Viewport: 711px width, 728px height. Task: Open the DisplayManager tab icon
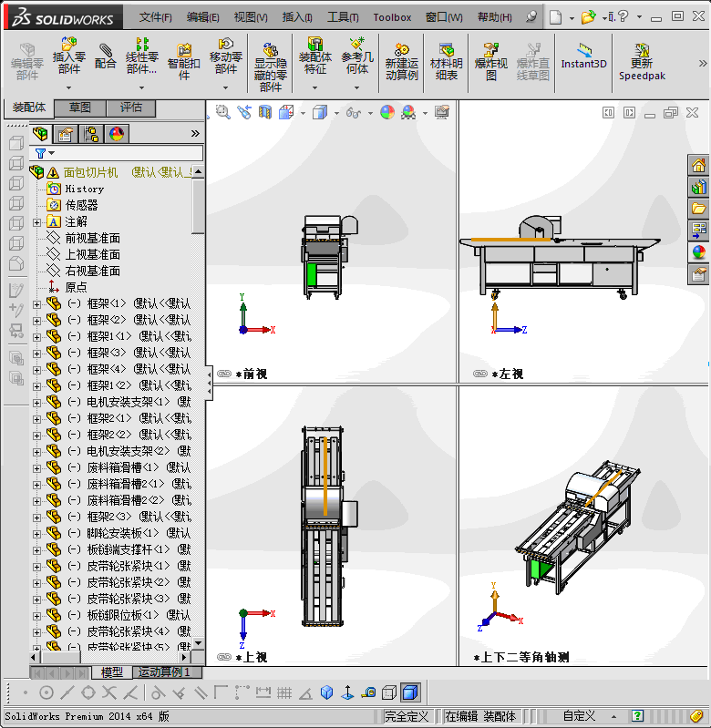pyautogui.click(x=117, y=134)
